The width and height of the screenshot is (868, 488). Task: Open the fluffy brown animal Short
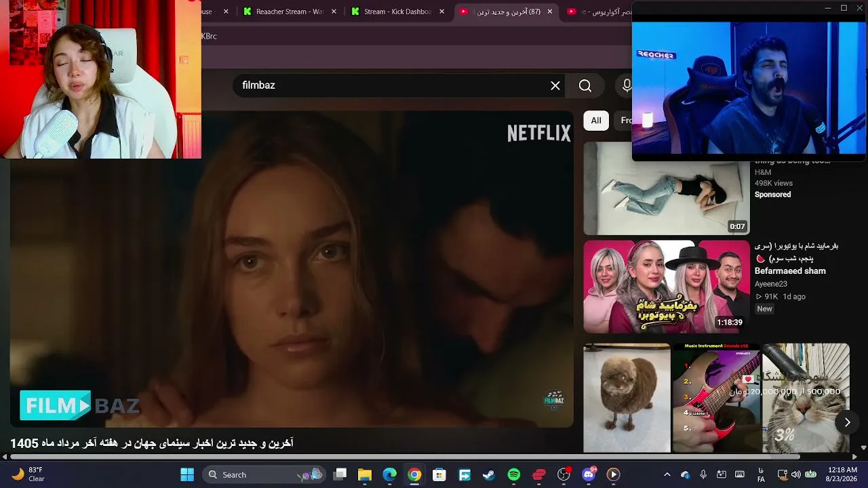coord(627,398)
